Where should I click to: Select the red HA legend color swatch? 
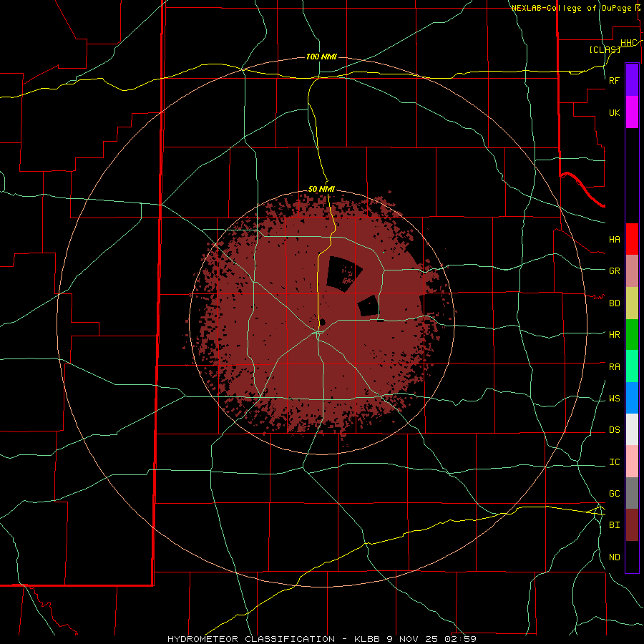click(632, 239)
